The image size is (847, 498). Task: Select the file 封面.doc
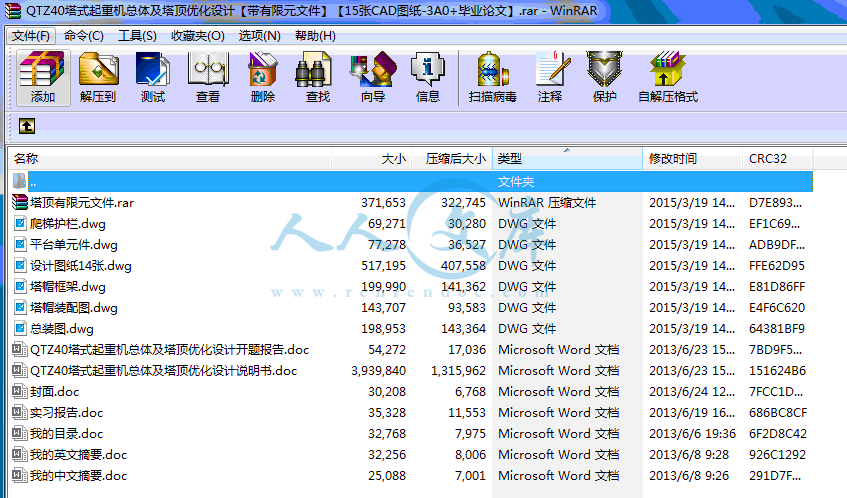coord(55,392)
